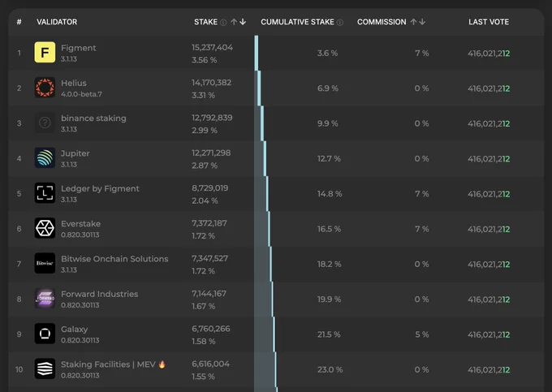The width and height of the screenshot is (552, 392).
Task: Click the Stake info icon
Action: click(223, 23)
